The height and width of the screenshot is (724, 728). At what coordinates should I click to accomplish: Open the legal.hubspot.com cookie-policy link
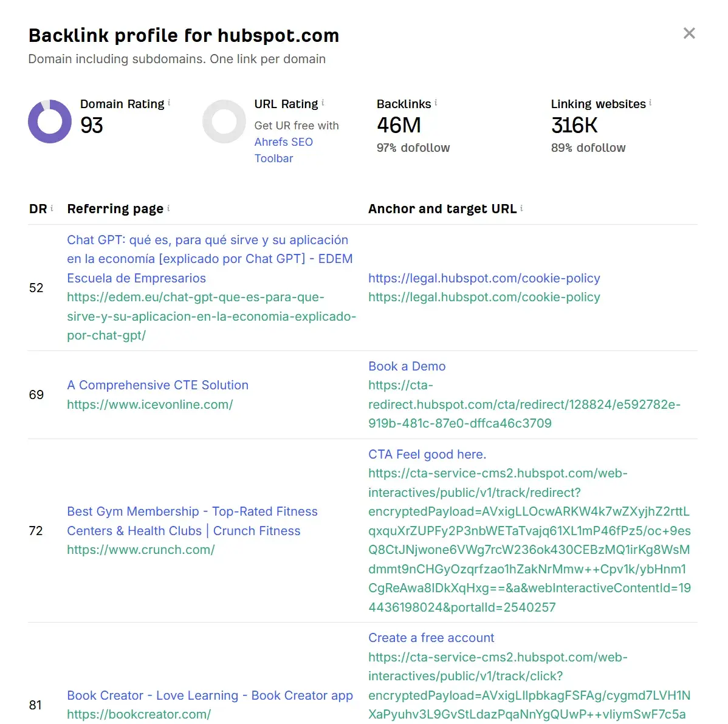pos(484,278)
